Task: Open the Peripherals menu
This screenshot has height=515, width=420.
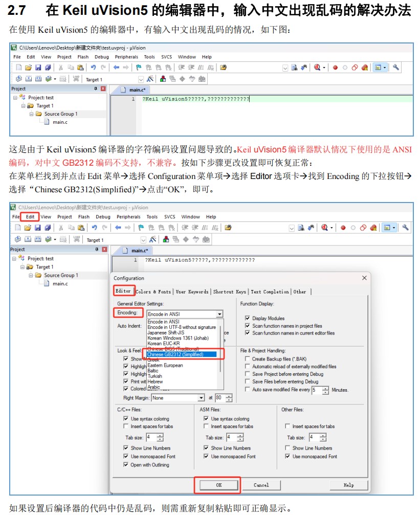Action: pyautogui.click(x=128, y=216)
